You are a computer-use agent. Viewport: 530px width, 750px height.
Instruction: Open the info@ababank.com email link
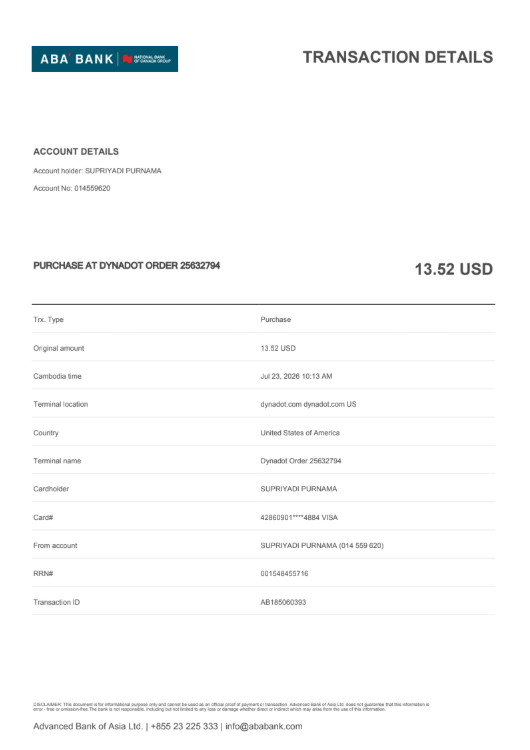264,726
